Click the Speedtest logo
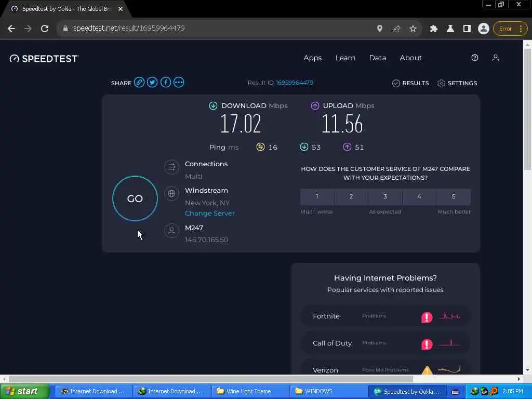 (44, 59)
